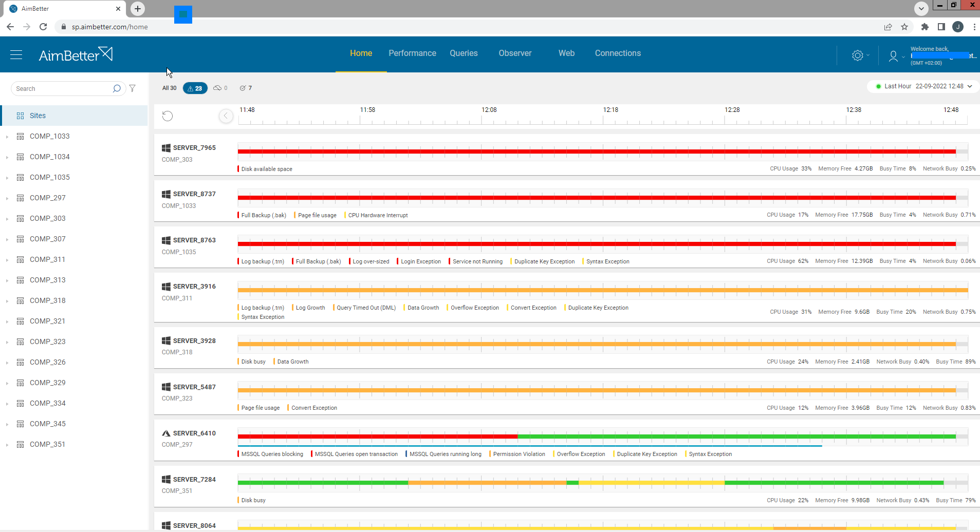Expand the COMP_1035 tree node
980x532 pixels.
(7, 178)
